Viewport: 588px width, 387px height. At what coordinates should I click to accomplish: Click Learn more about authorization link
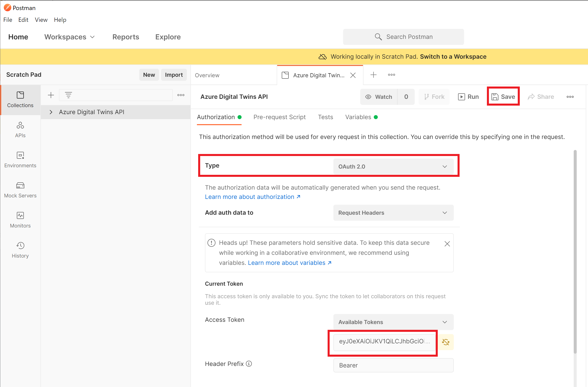pos(253,197)
